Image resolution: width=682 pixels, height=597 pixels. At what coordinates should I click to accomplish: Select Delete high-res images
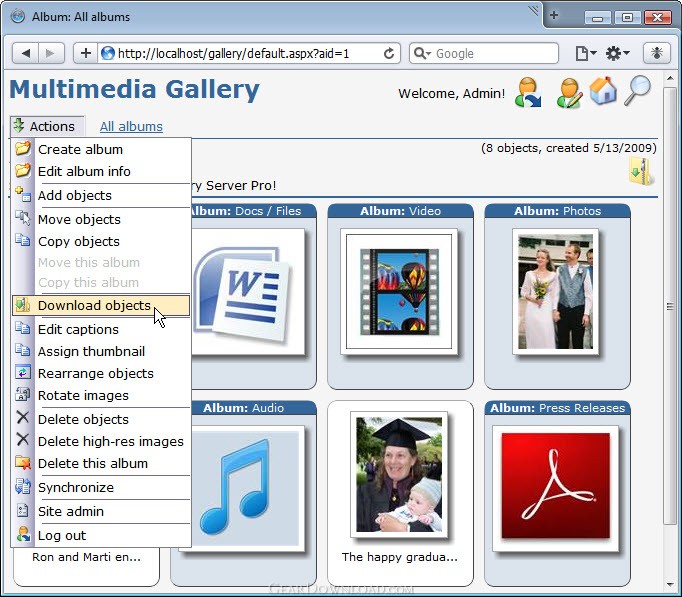click(x=101, y=441)
